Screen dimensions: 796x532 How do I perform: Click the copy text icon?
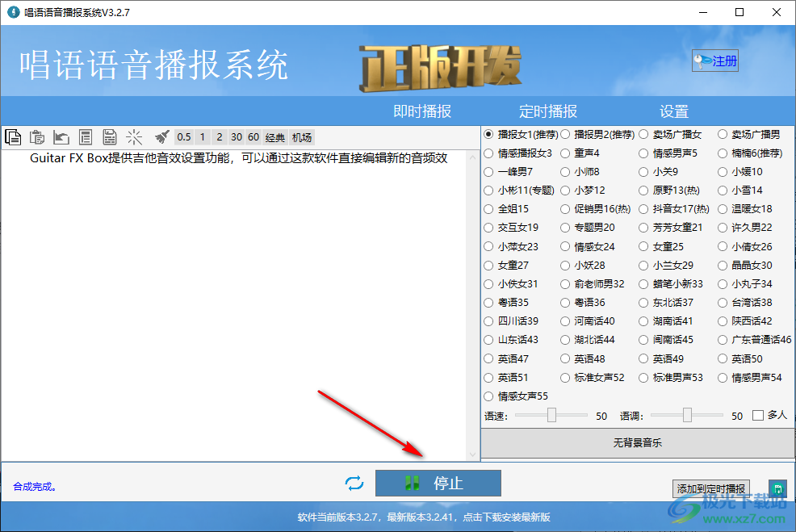pyautogui.click(x=13, y=136)
